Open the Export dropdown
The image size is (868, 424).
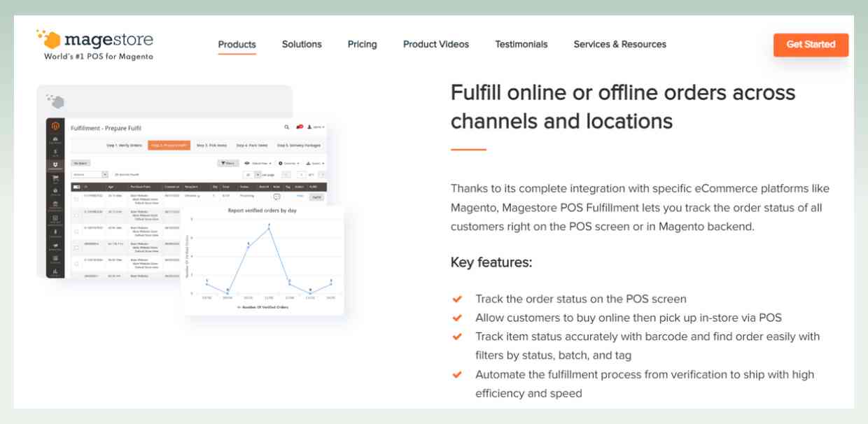(x=315, y=163)
